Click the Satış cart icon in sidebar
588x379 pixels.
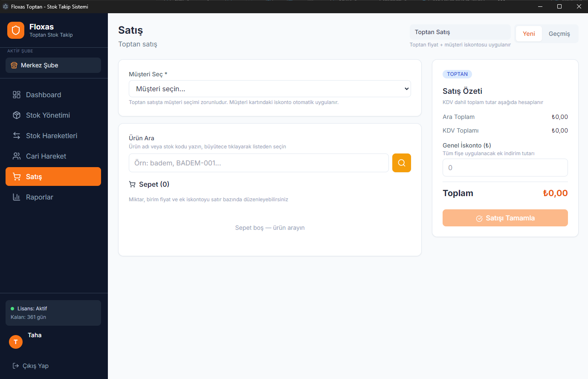tap(17, 176)
